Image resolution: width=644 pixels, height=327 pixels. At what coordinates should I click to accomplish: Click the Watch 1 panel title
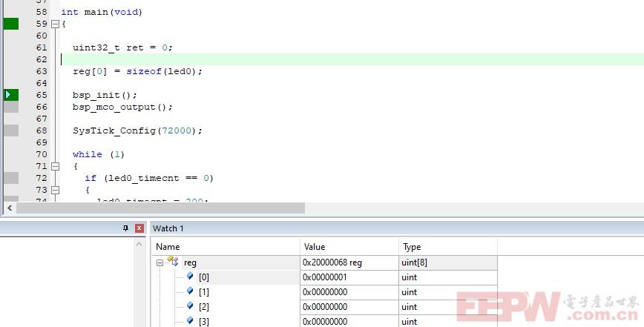168,228
